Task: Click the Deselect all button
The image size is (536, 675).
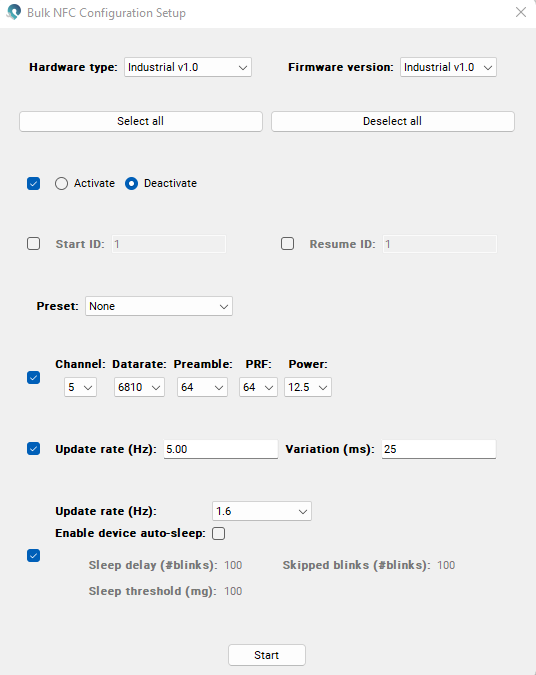Action: pyautogui.click(x=393, y=121)
